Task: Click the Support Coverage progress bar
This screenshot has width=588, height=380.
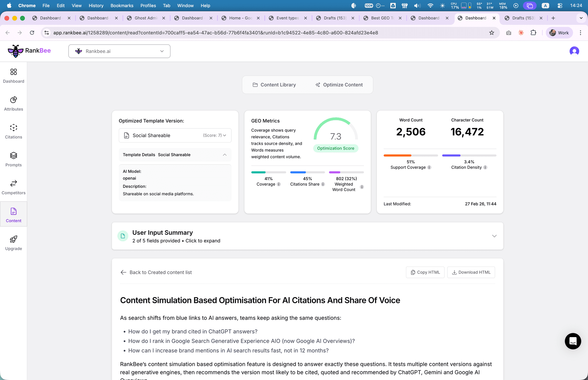Action: tap(410, 155)
